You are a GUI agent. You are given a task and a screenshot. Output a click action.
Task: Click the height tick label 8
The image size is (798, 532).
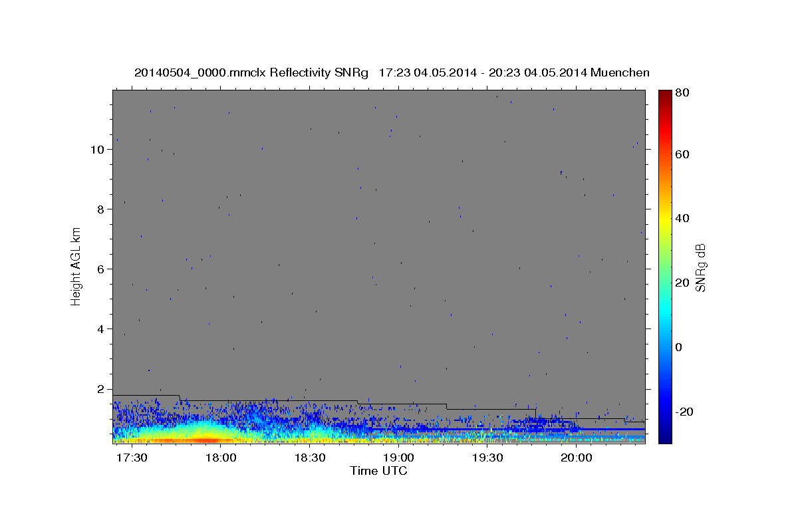pyautogui.click(x=100, y=209)
